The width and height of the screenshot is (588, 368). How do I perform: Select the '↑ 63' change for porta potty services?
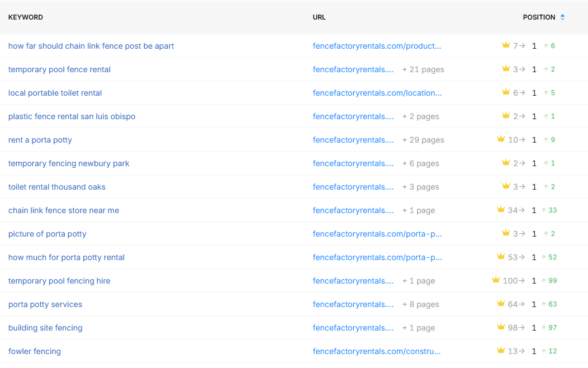coord(549,304)
